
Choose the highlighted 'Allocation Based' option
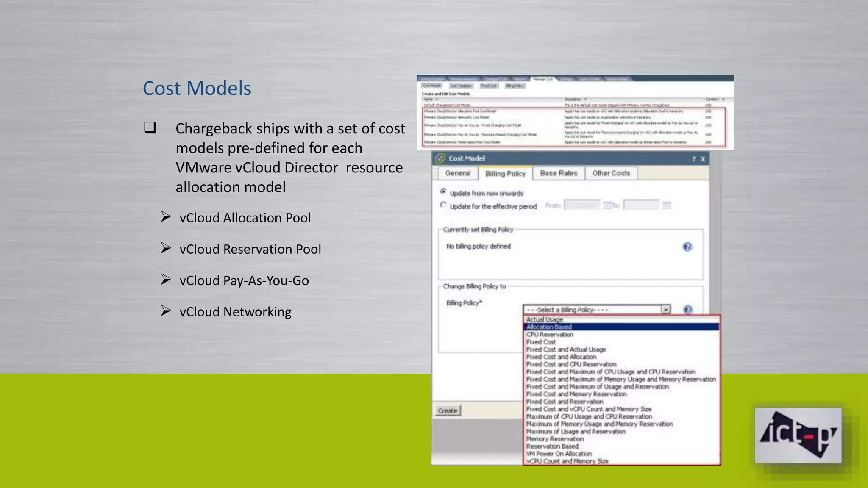pyautogui.click(x=622, y=327)
